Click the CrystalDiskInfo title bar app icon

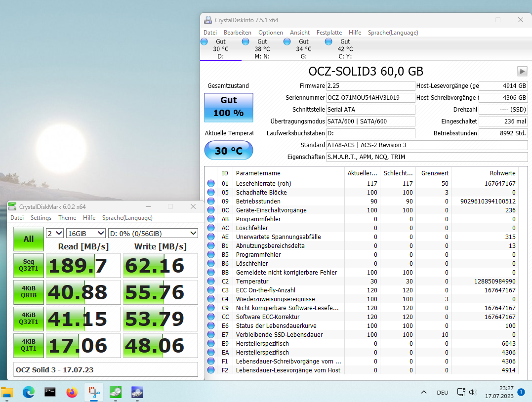(x=207, y=20)
